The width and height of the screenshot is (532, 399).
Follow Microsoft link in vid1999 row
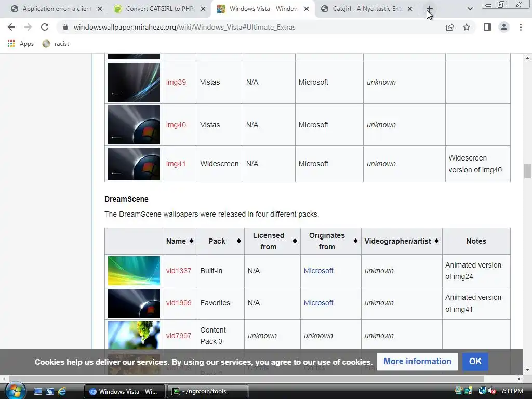pos(318,303)
